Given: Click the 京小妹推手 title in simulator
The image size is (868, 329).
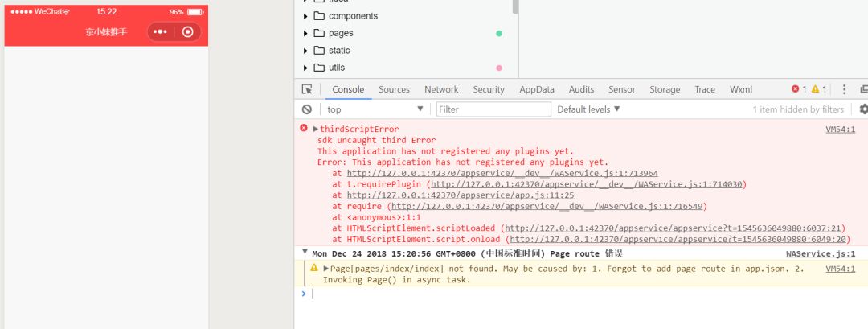Looking at the screenshot, I should (x=106, y=31).
